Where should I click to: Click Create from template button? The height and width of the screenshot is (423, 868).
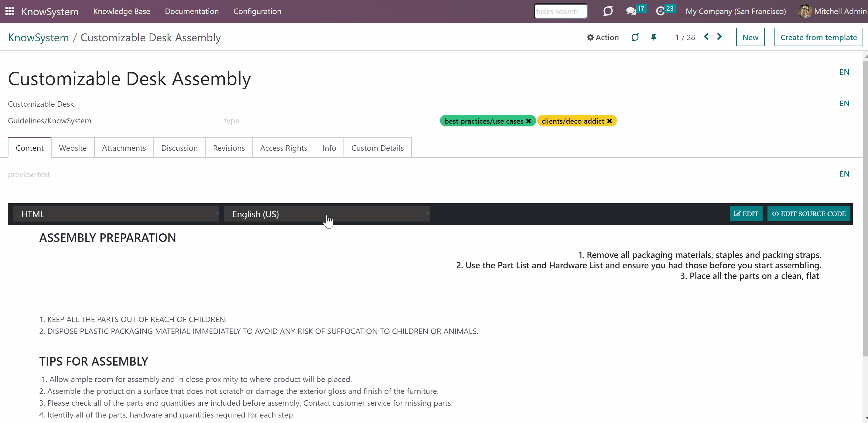[x=818, y=37]
